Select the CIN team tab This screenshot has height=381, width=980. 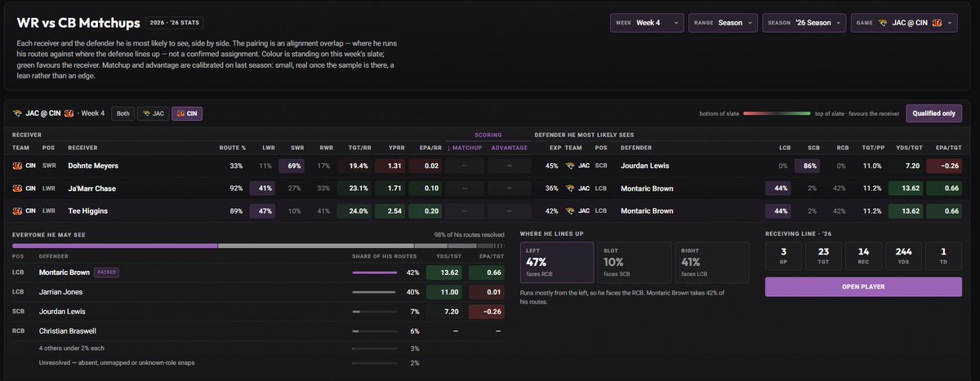pyautogui.click(x=187, y=114)
